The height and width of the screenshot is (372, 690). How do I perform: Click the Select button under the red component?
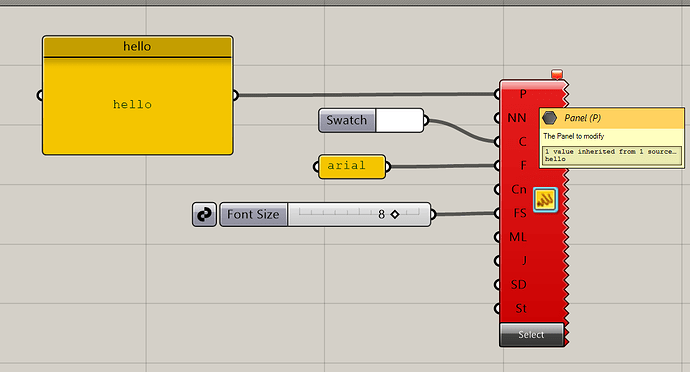532,335
